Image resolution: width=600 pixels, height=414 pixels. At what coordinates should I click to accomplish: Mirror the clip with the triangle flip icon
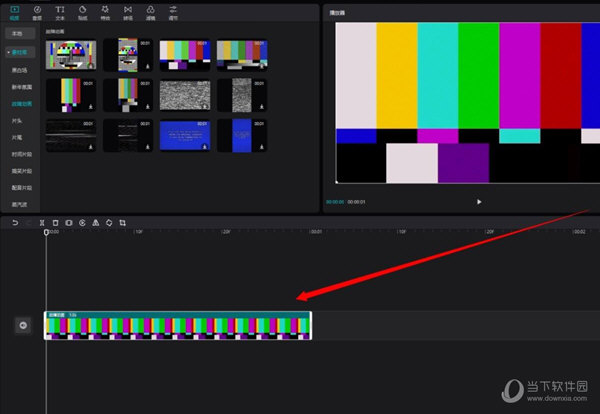pyautogui.click(x=96, y=222)
